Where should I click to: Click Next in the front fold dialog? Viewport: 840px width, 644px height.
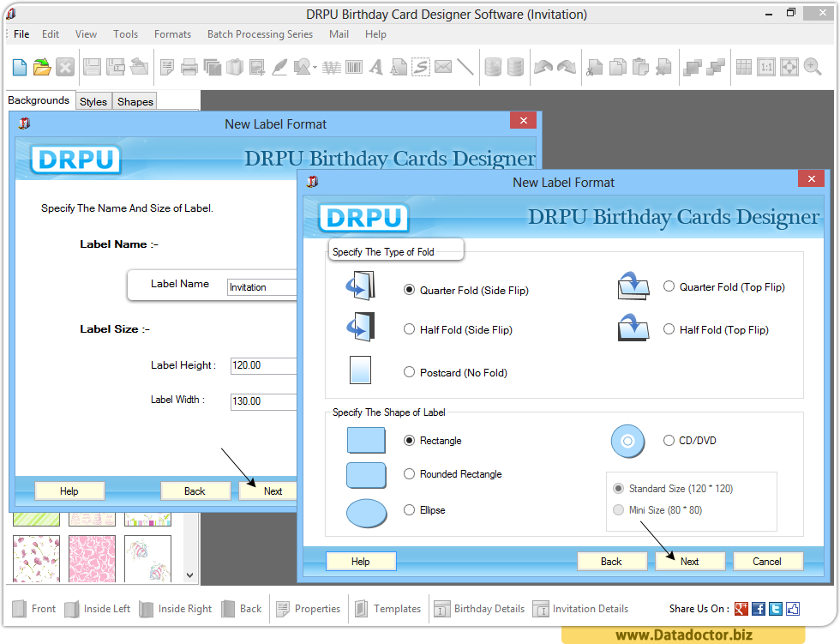pyautogui.click(x=690, y=562)
